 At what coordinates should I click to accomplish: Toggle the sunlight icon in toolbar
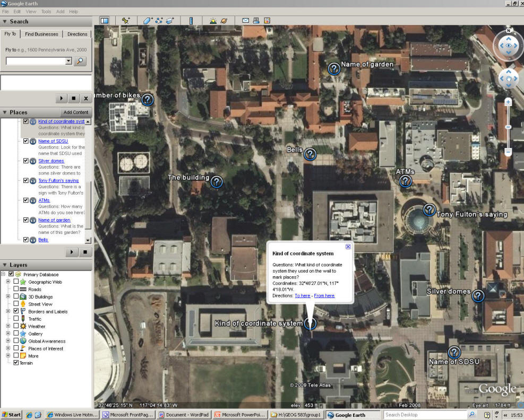click(x=213, y=21)
